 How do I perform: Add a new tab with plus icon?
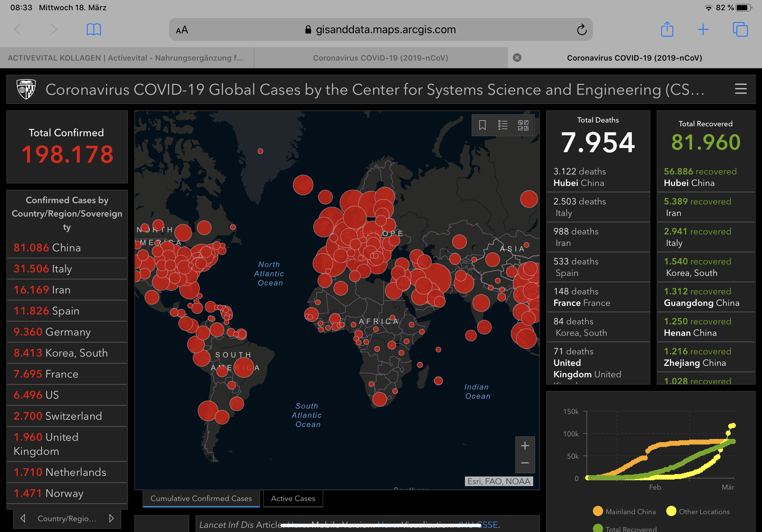(x=703, y=30)
